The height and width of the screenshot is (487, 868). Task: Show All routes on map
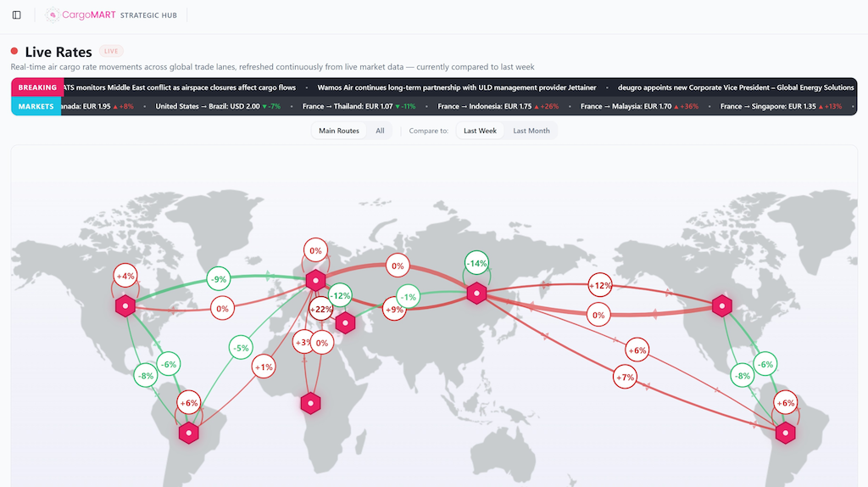[380, 131]
